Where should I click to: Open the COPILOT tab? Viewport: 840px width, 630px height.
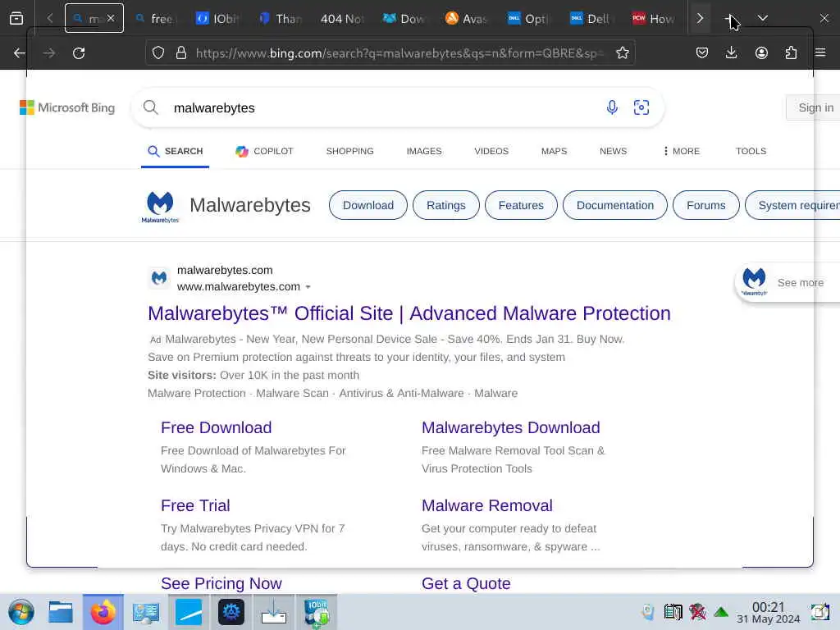click(x=265, y=151)
